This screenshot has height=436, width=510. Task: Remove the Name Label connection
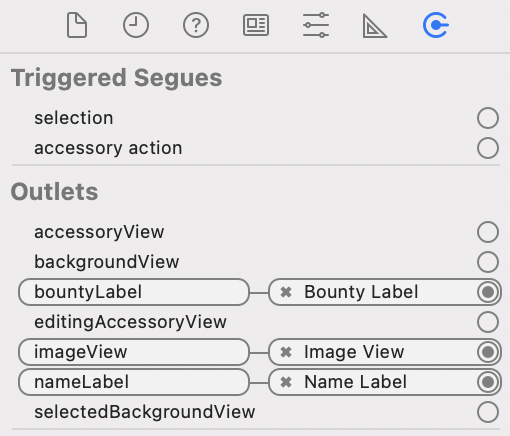pos(286,382)
